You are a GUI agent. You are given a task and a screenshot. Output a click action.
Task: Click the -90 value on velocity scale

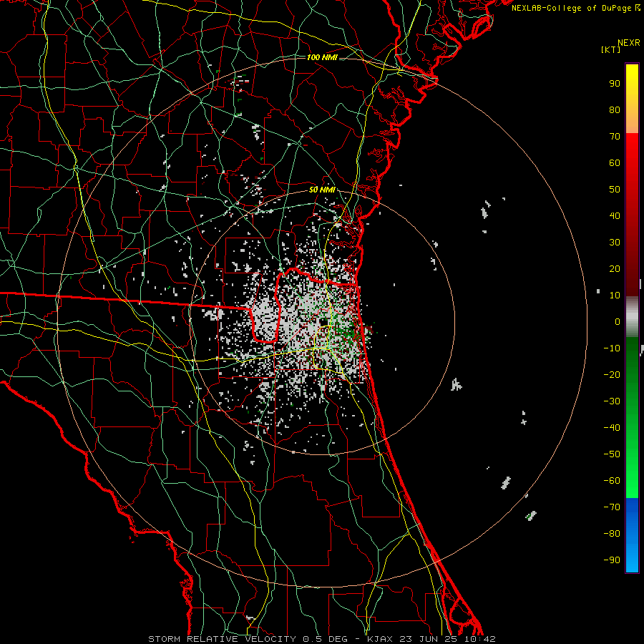click(x=612, y=560)
